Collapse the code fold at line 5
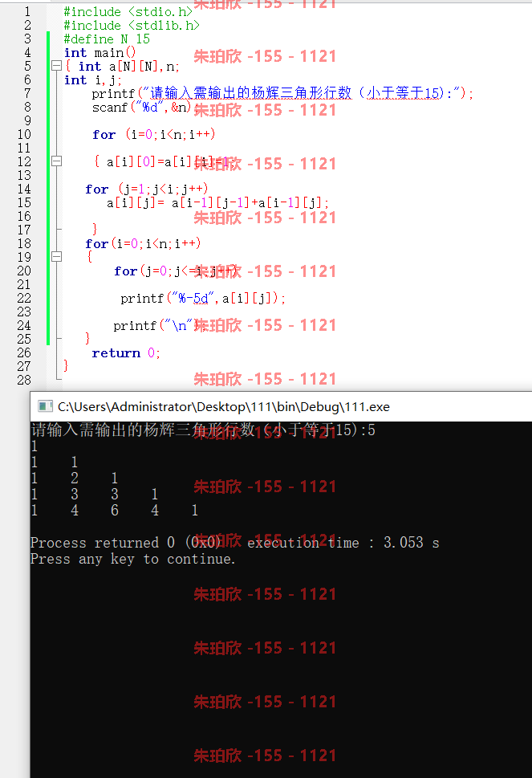Image resolution: width=532 pixels, height=778 pixels. [56, 66]
